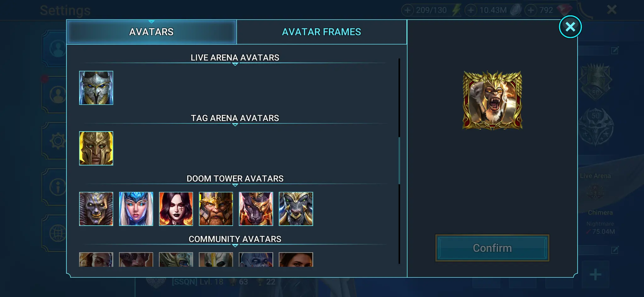Select the Tag Arena golden helmet avatar

[x=96, y=148]
